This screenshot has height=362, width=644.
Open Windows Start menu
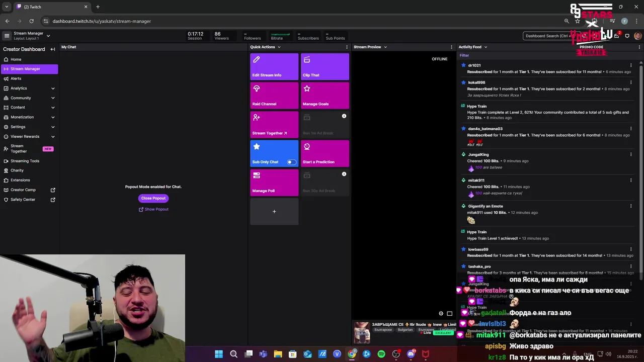pos(219,354)
